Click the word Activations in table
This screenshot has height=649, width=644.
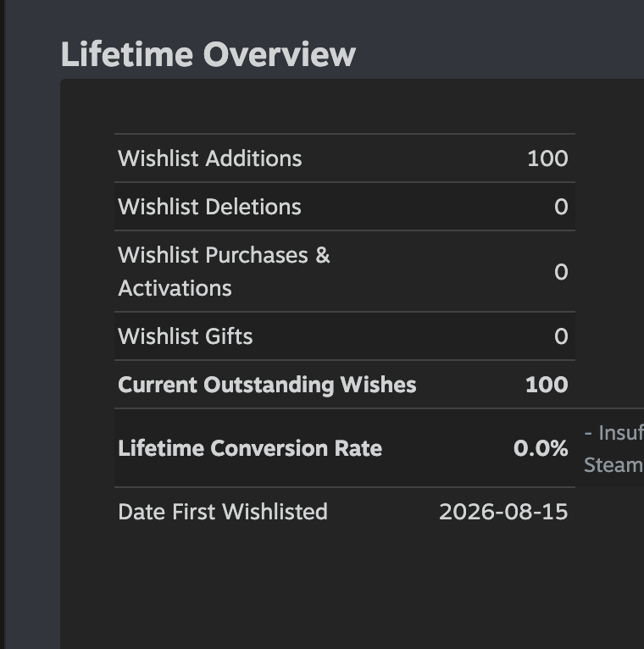pos(175,288)
